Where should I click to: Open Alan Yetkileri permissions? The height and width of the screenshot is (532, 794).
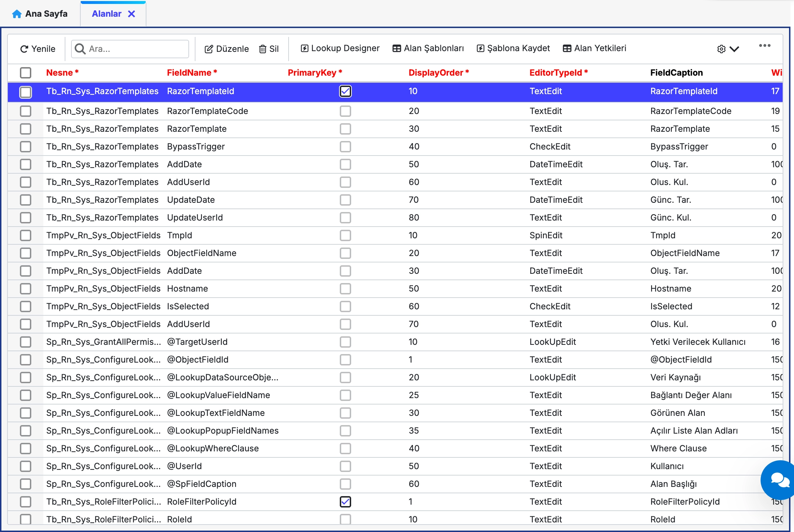pos(594,48)
